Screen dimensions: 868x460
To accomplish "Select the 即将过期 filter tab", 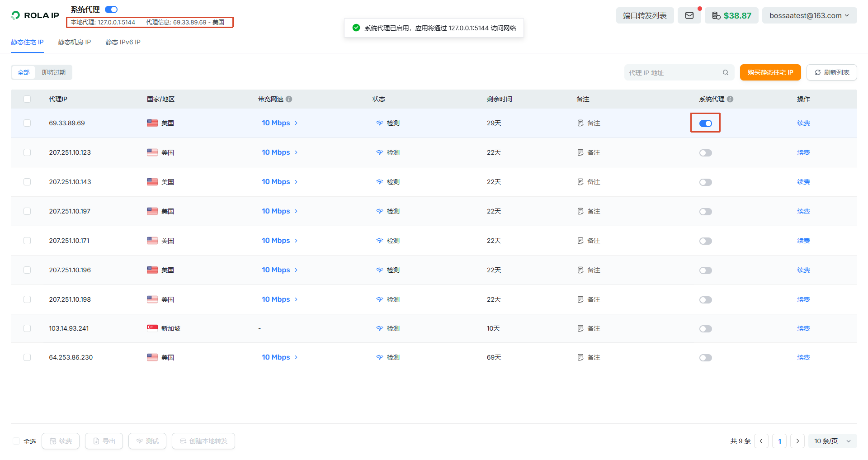I will [x=54, y=72].
